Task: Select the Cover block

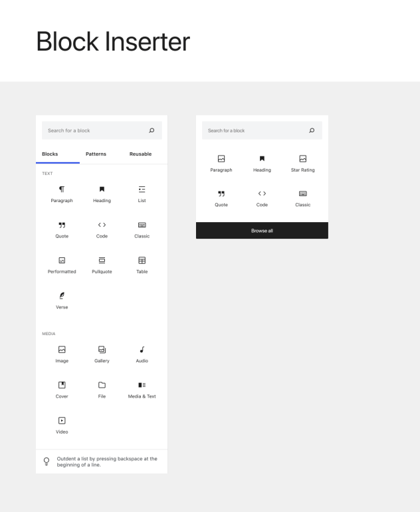Action: point(62,390)
